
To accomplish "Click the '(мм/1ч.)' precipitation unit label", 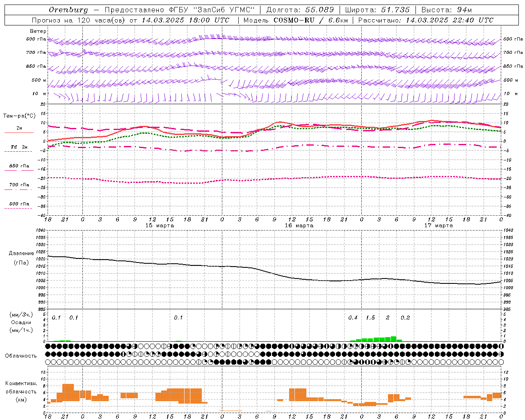I will point(21,330).
